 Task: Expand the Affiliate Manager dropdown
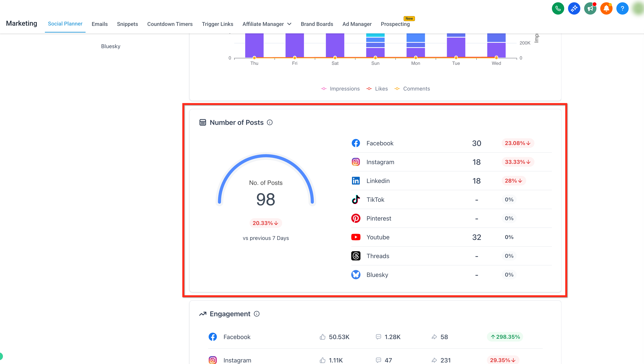pyautogui.click(x=267, y=24)
